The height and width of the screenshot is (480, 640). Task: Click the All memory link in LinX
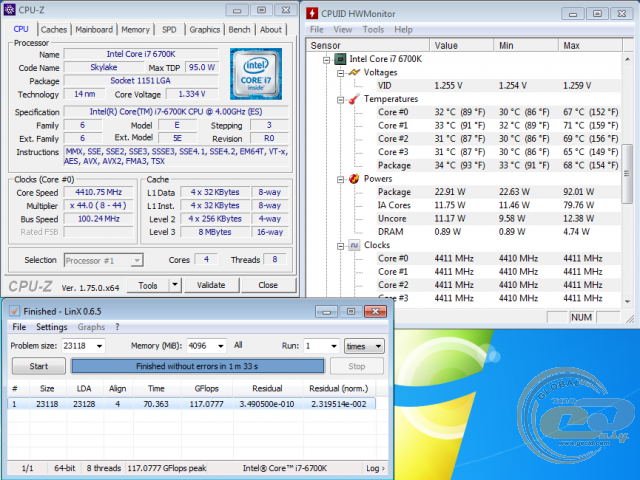pos(238,345)
